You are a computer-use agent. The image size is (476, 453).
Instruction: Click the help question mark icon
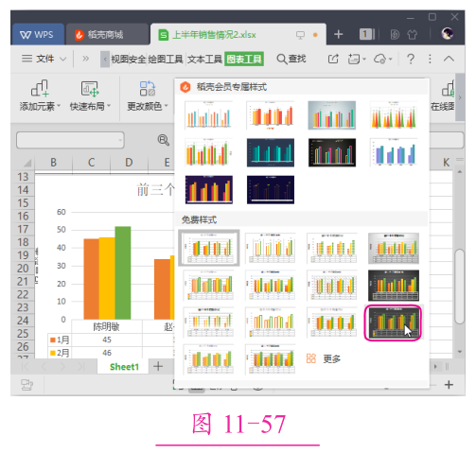pyautogui.click(x=411, y=59)
